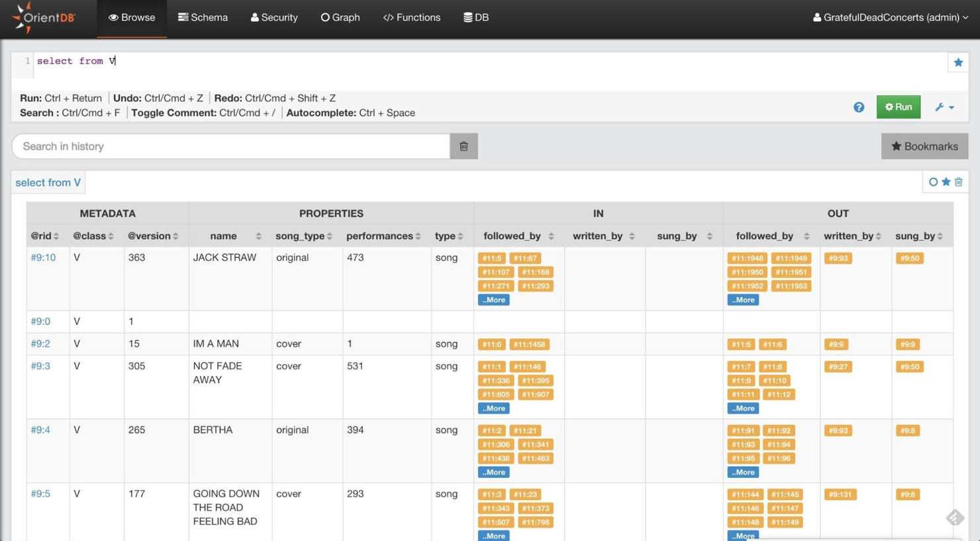Open the GratefulDeadConcerts admin account dropdown

(890, 17)
